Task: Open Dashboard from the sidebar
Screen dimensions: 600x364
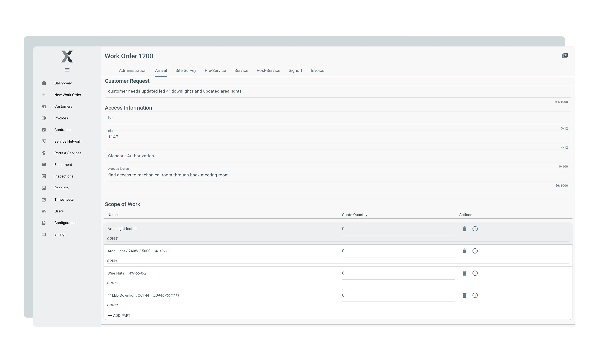Action: click(63, 83)
